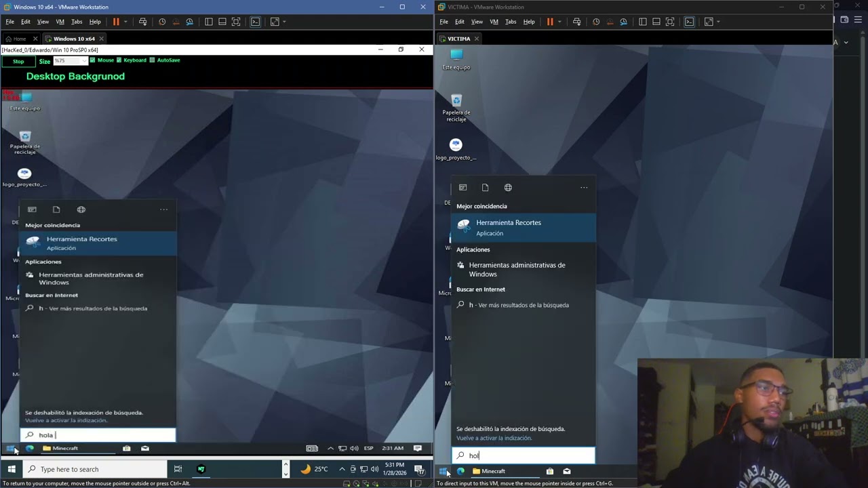The image size is (868, 488).
Task: Click stretch guest icon in VICTIMA window
Action: click(709, 22)
